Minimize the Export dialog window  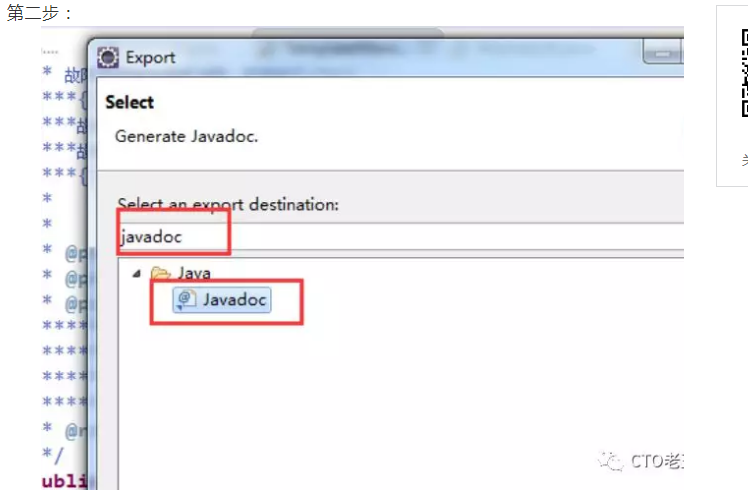(x=663, y=53)
